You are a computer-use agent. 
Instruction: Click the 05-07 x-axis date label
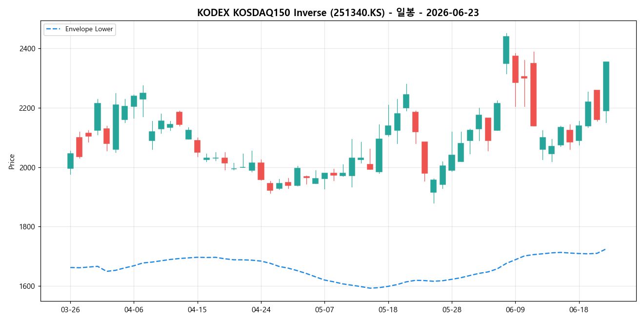pyautogui.click(x=324, y=310)
